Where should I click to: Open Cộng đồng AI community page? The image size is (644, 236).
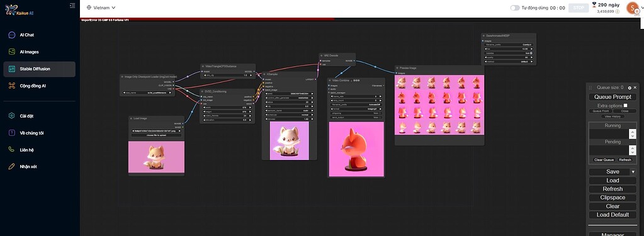[33, 86]
